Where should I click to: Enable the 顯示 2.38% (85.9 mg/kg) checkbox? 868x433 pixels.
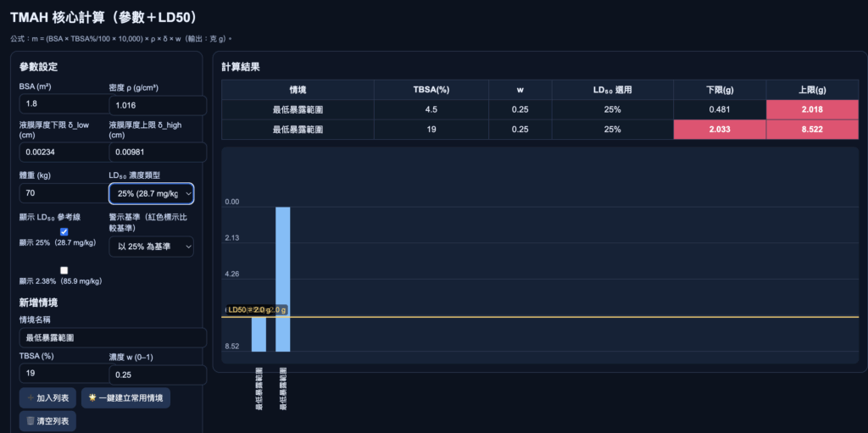[64, 270]
